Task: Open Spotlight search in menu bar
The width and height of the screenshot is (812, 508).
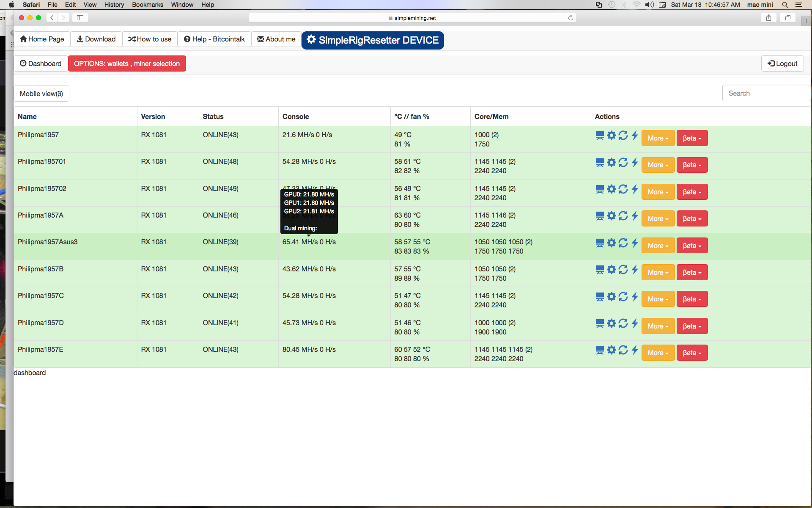Action: [x=785, y=5]
